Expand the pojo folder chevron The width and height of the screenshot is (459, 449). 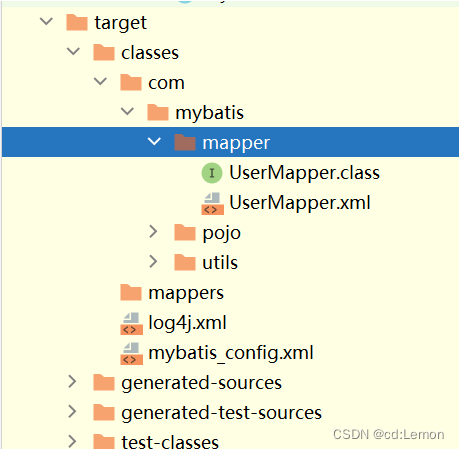pyautogui.click(x=153, y=231)
